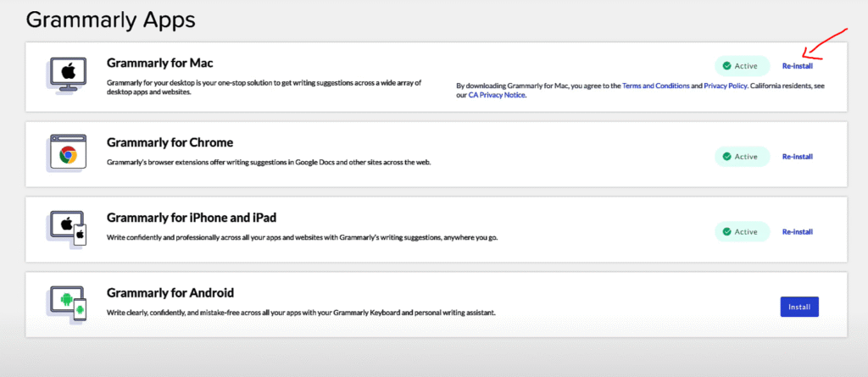
Task: Click the Grammarly for Chrome heading
Action: point(170,142)
